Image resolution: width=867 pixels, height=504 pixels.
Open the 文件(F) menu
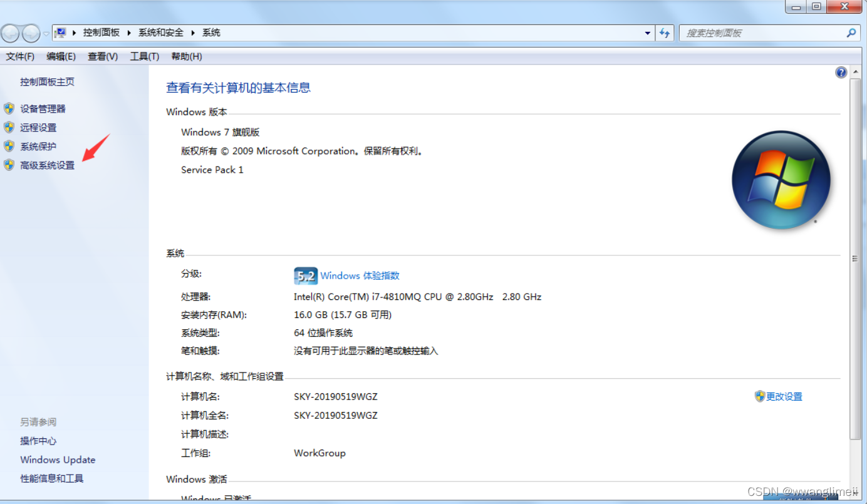[x=20, y=56]
